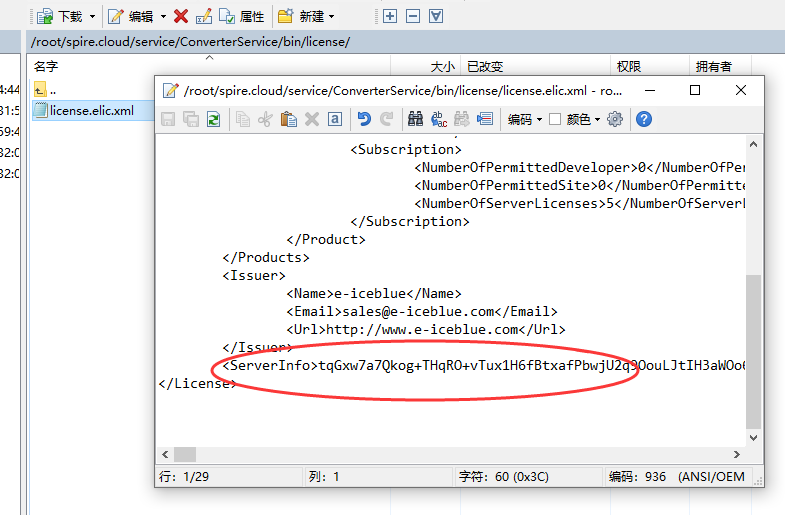Click the <NumberOfPermittedDeveloper>0 line
785x515 pixels.
click(580, 168)
